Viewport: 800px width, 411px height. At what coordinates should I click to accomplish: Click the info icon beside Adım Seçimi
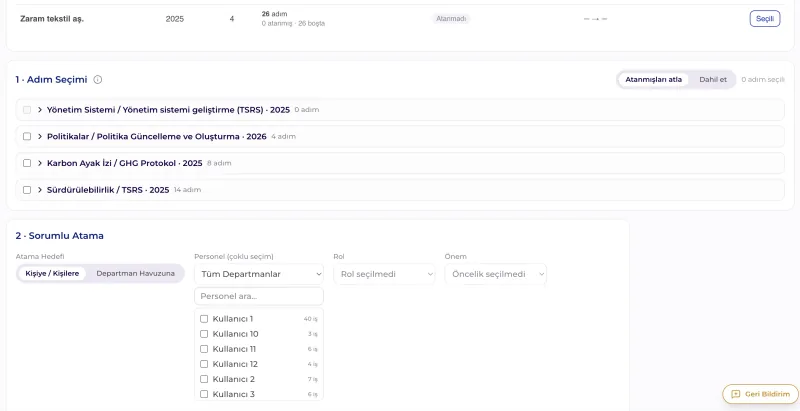[98, 80]
